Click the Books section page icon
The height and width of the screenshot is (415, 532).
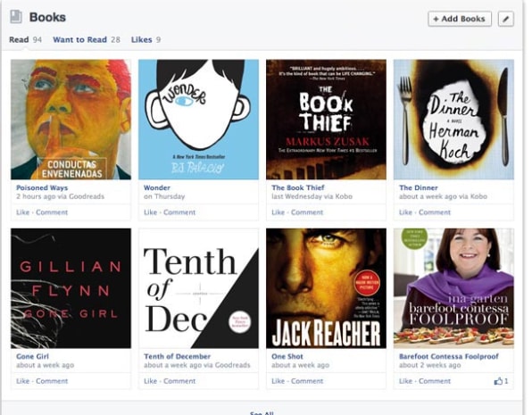coord(16,17)
